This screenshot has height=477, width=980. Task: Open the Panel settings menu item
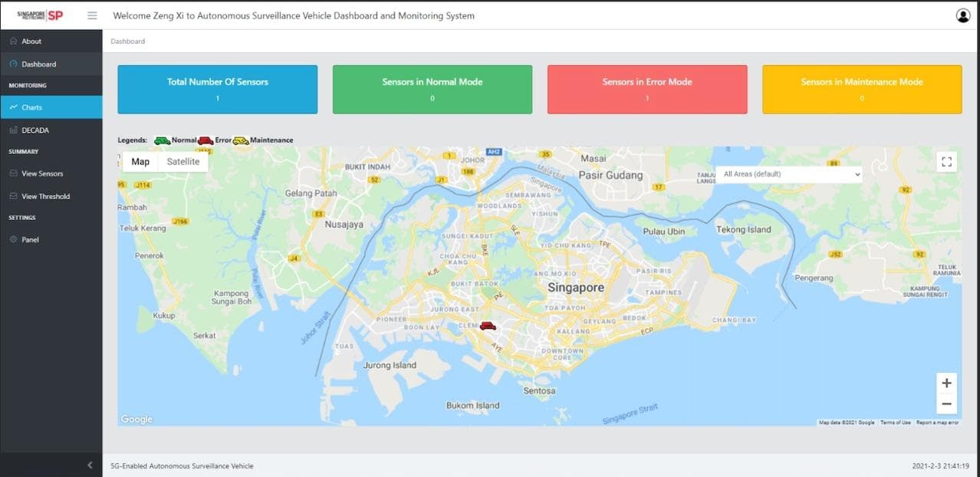coord(51,240)
